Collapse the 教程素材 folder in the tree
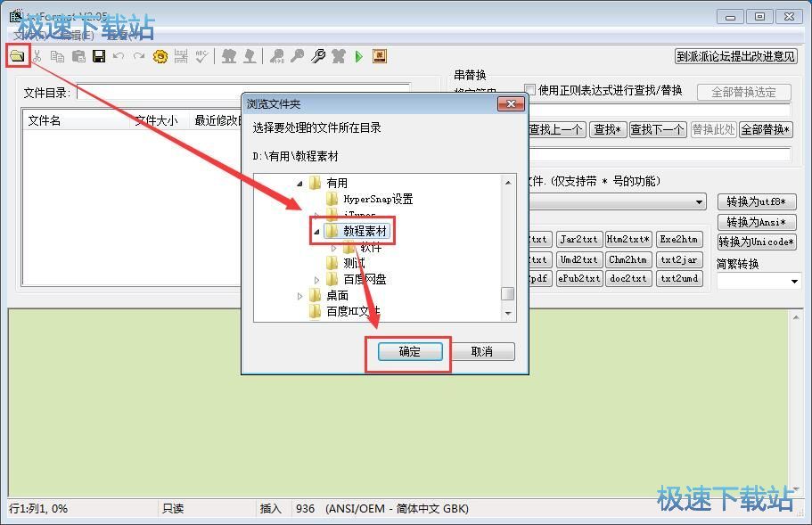 point(316,230)
